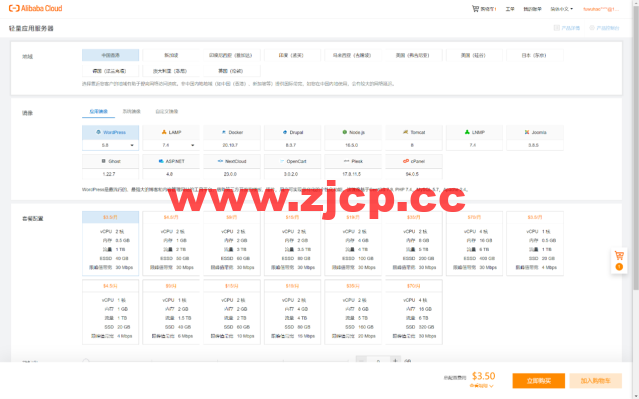Open the 简体中文 language dropdown
Viewport: 639px width, 399px height.
(x=562, y=9)
